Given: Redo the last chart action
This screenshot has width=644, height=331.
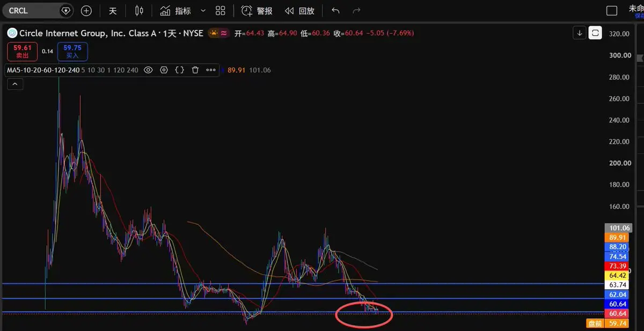Looking at the screenshot, I should click(x=356, y=11).
